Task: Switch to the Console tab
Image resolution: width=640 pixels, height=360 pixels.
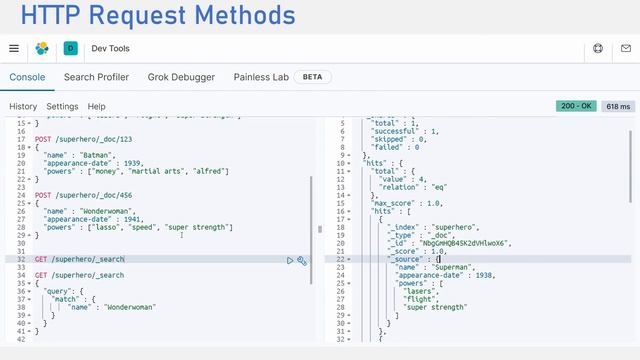Action: click(x=27, y=77)
